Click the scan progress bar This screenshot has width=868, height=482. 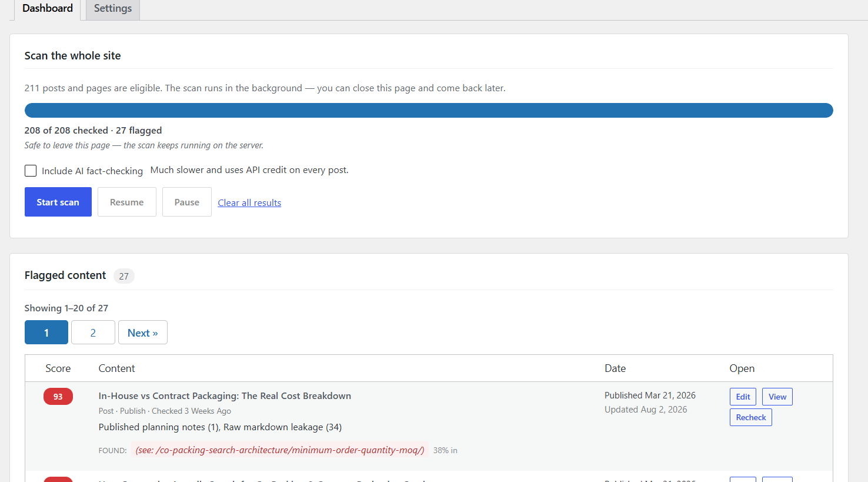point(429,110)
